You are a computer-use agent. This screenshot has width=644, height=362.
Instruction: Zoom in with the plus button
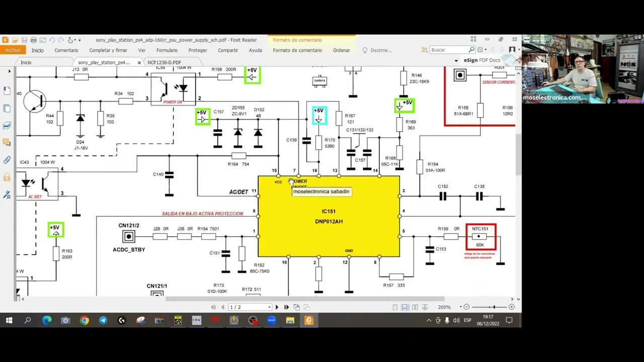tap(511, 307)
